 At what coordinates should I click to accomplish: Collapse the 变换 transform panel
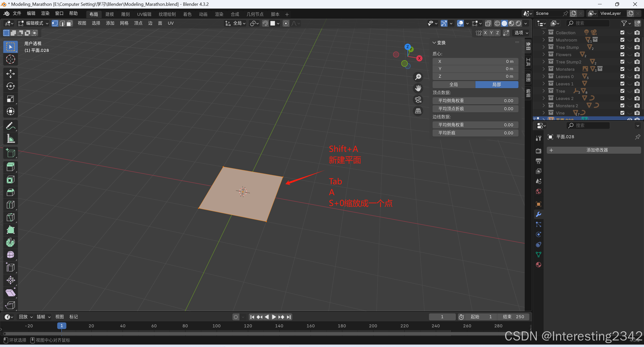tap(434, 43)
